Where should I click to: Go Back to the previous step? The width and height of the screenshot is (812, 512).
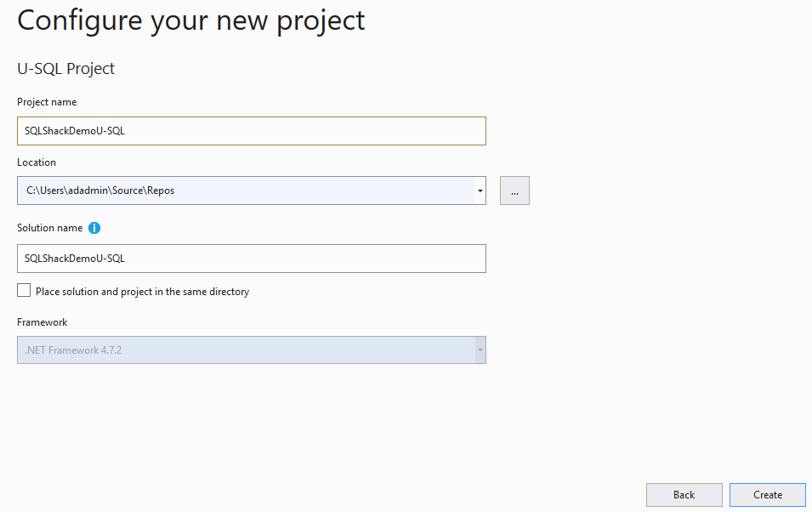[684, 495]
